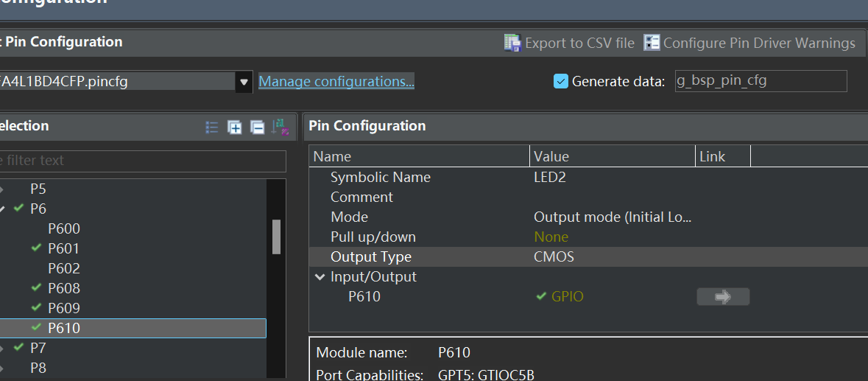Click the Link column header
868x381 pixels.
coord(723,157)
